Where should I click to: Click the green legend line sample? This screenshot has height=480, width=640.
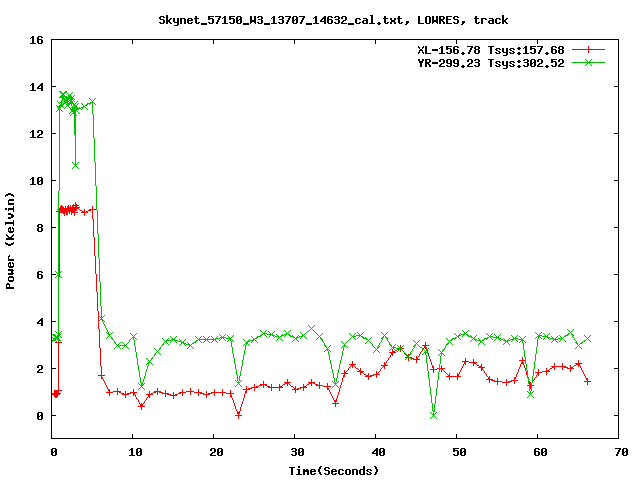coord(588,63)
